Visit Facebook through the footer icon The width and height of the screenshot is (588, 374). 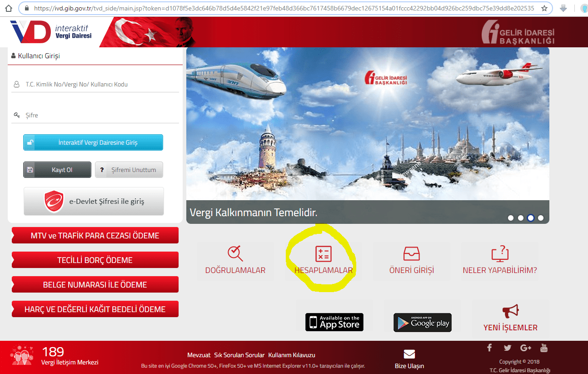click(489, 347)
